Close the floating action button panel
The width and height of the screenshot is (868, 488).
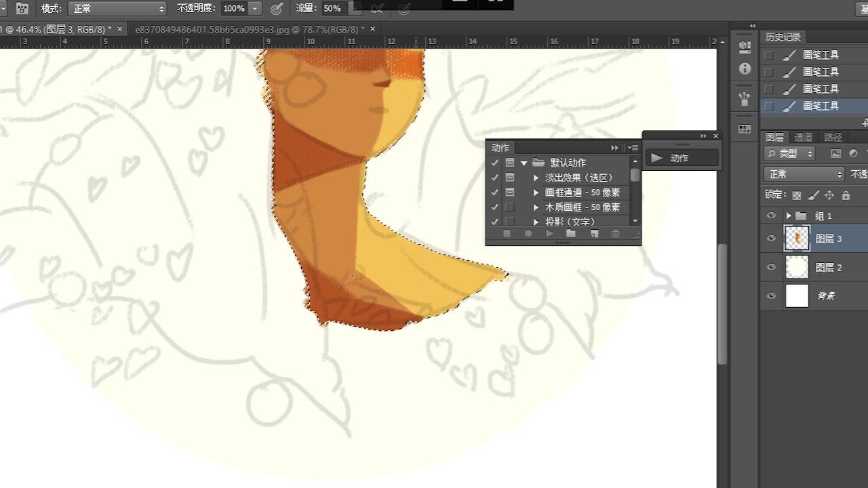click(715, 136)
